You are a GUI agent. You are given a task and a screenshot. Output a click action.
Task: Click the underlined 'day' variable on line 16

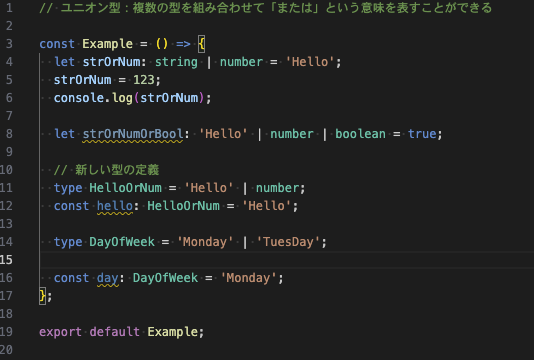pyautogui.click(x=108, y=278)
